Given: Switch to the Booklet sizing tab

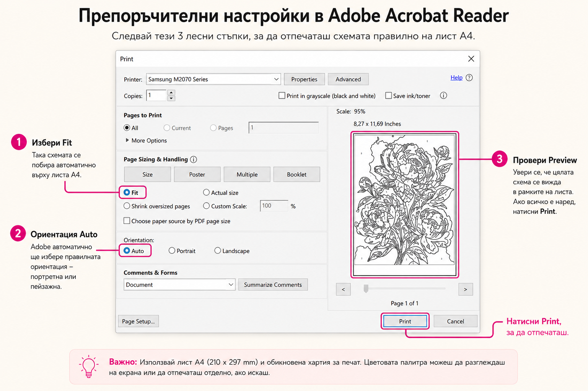Looking at the screenshot, I should coord(297,174).
